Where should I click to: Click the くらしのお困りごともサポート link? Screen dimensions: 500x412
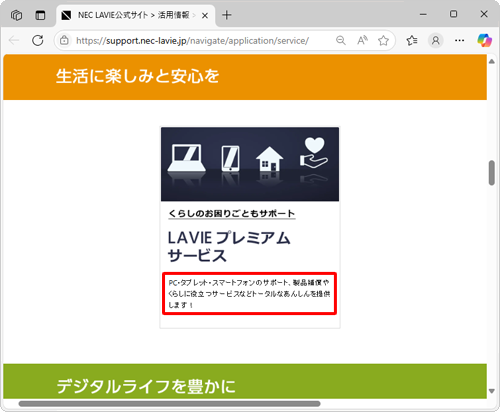pos(232,213)
